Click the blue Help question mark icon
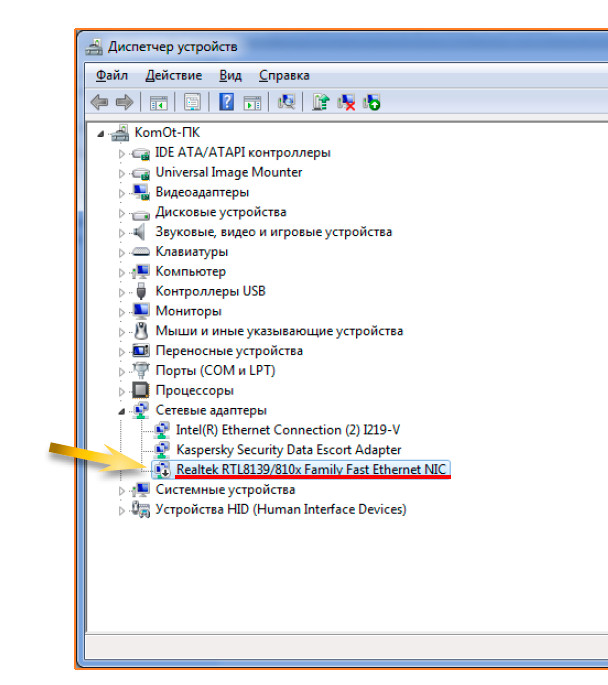This screenshot has height=685, width=608. 227,102
